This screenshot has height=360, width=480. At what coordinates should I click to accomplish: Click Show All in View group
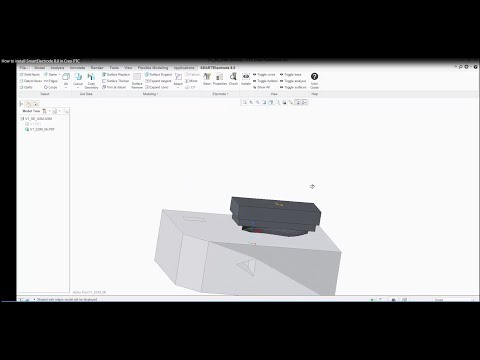point(261,87)
